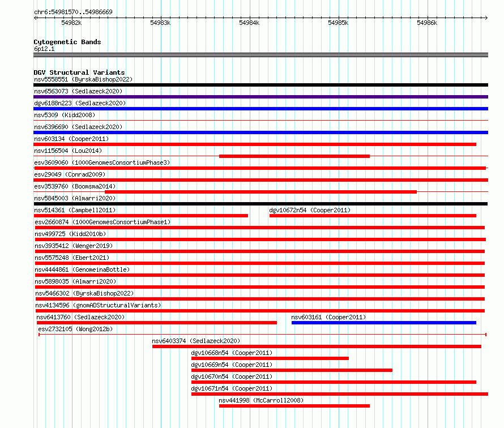Click nsv3935412 (Wenger2019) label

pyautogui.click(x=74, y=246)
